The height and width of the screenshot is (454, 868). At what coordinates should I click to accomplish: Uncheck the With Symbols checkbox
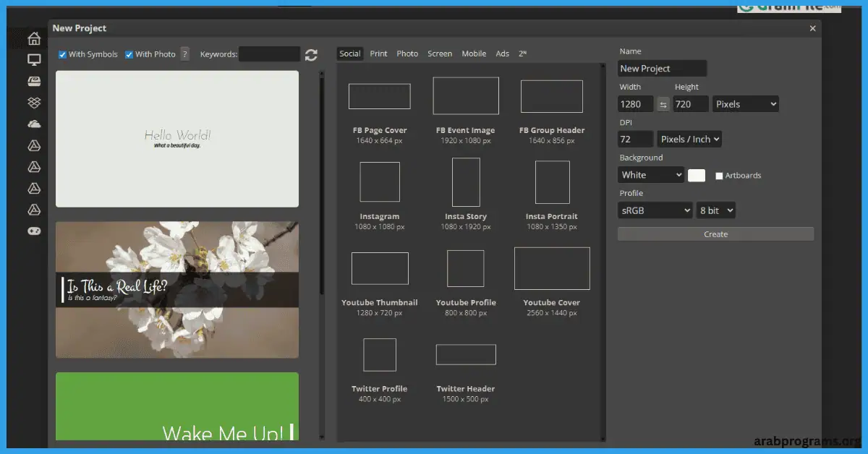pos(63,54)
